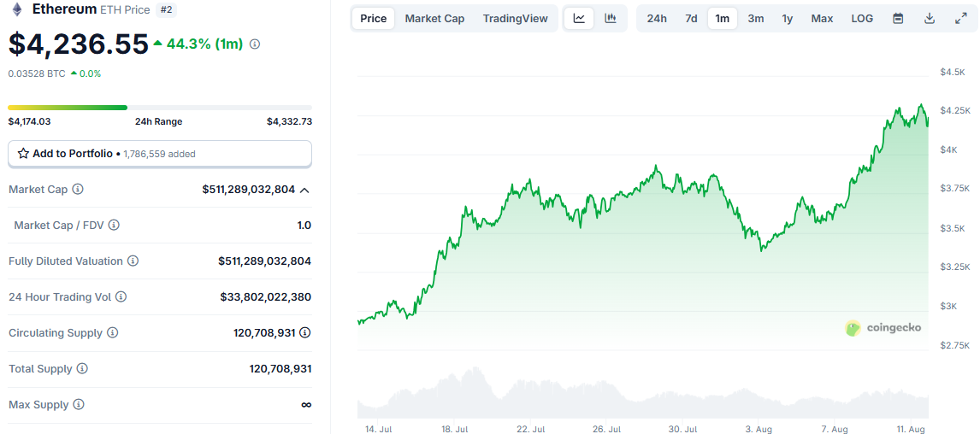This screenshot has height=434, width=980.
Task: Show Max Supply info tooltip
Action: (79, 405)
